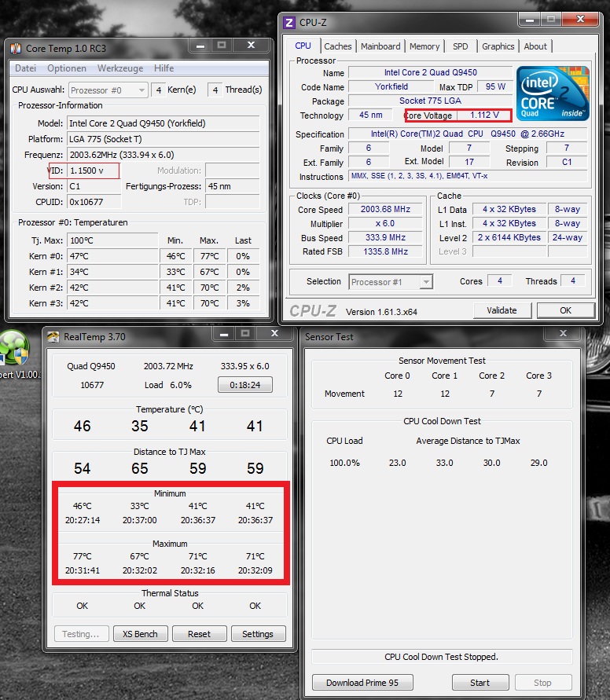Click the 77°C maximum temperature in RealTemp
The width and height of the screenshot is (610, 700).
83,556
